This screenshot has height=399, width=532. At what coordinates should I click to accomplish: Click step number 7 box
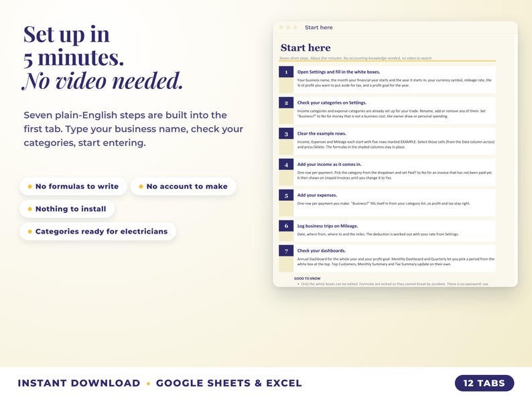(286, 251)
